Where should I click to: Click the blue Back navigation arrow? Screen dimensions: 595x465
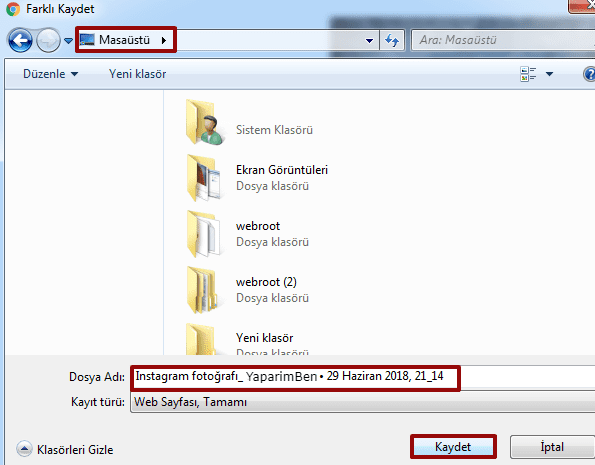pos(20,40)
